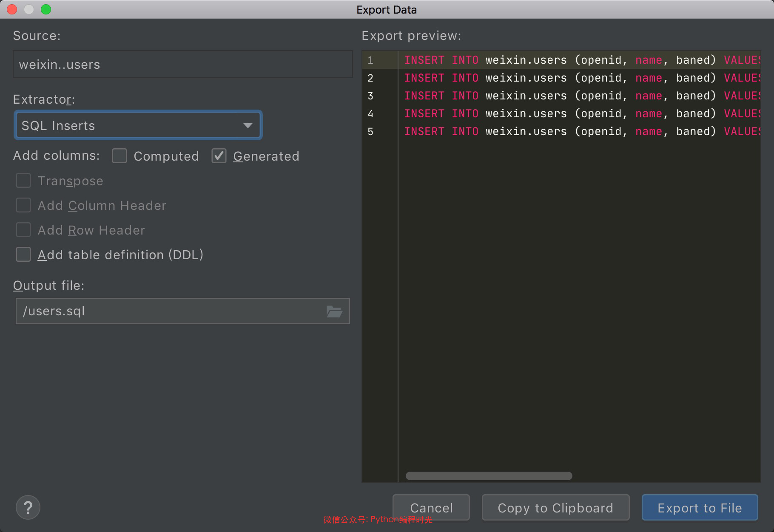774x532 pixels.
Task: Tick the Add Row Header checkbox
Action: (23, 230)
